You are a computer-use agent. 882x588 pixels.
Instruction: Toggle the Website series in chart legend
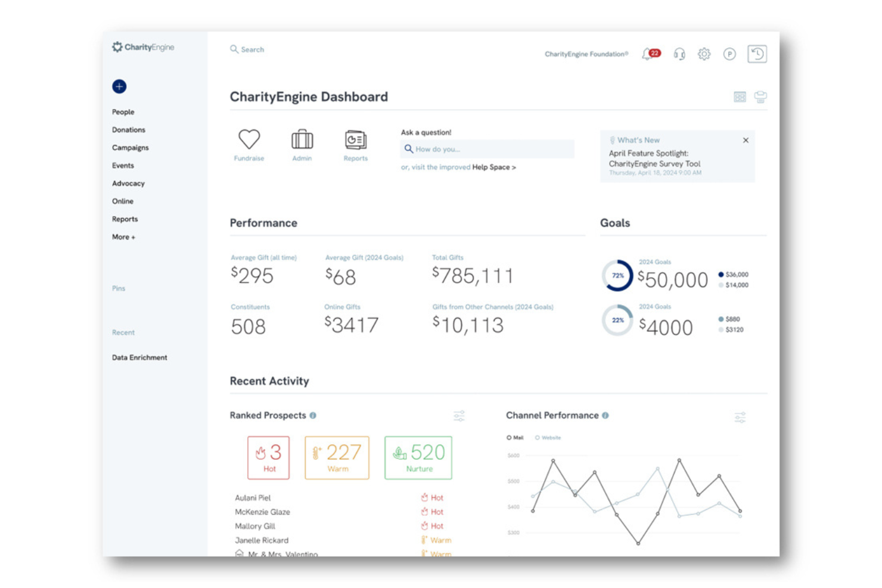click(x=548, y=438)
